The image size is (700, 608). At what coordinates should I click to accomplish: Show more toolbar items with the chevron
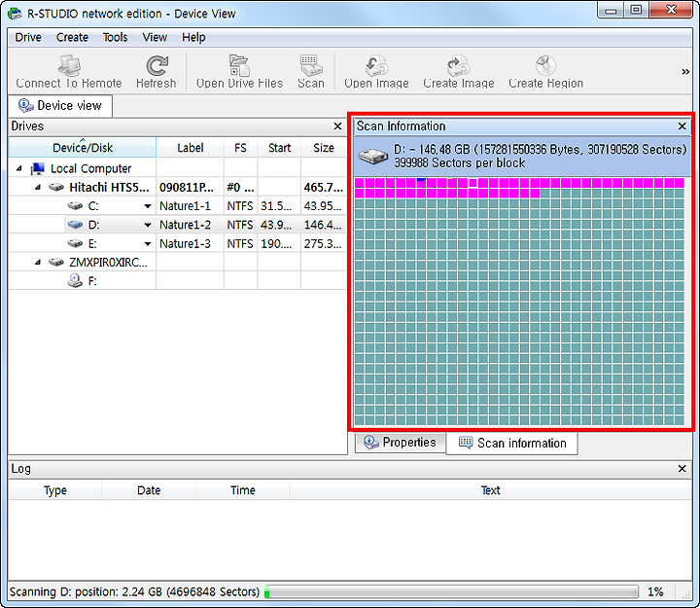point(685,71)
